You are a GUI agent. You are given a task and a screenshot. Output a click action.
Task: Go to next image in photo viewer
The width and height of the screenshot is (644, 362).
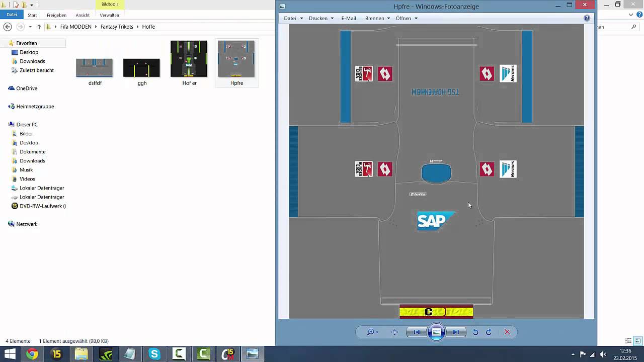[x=455, y=332]
